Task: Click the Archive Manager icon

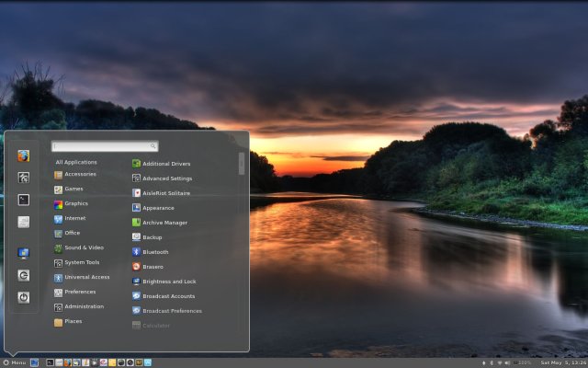Action: [x=137, y=223]
